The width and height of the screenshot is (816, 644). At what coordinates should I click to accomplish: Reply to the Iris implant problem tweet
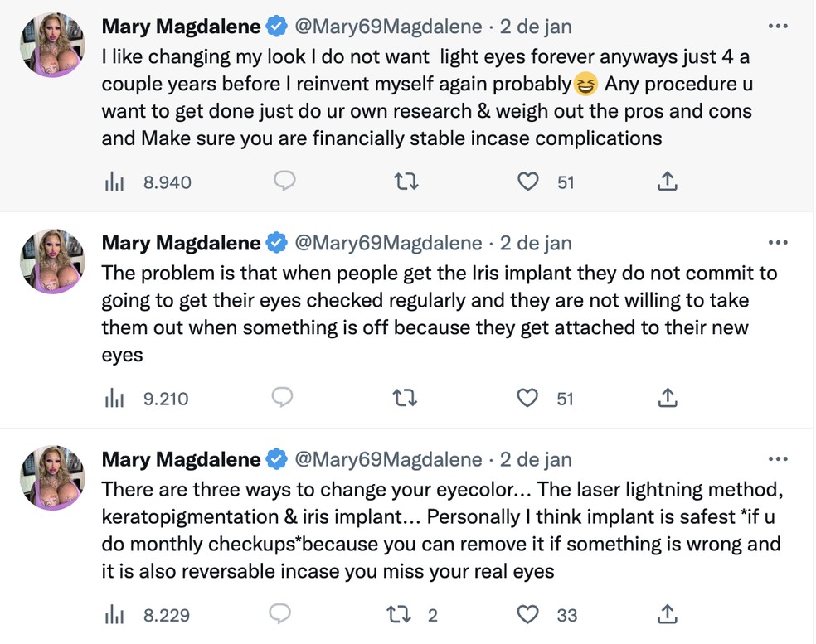pos(284,399)
